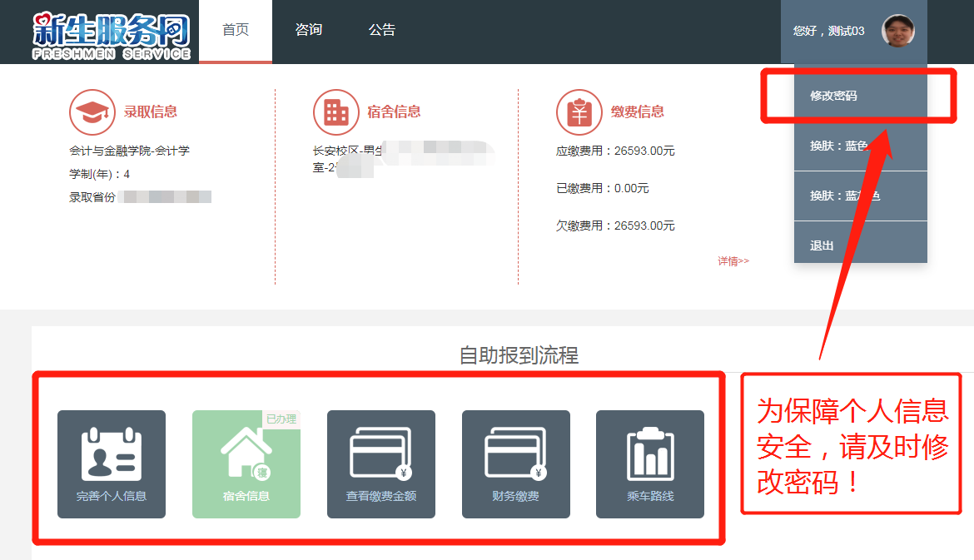Click the building icon beside 宿舍信息

click(335, 112)
